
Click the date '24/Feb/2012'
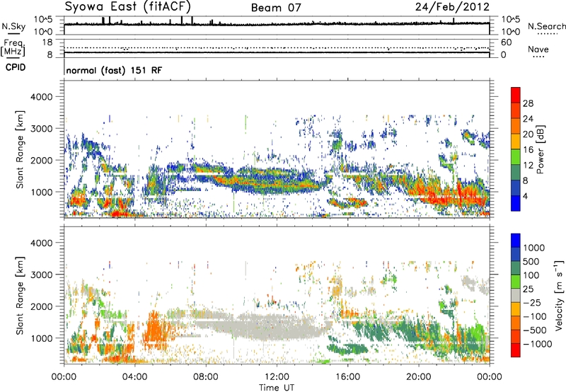(x=452, y=7)
